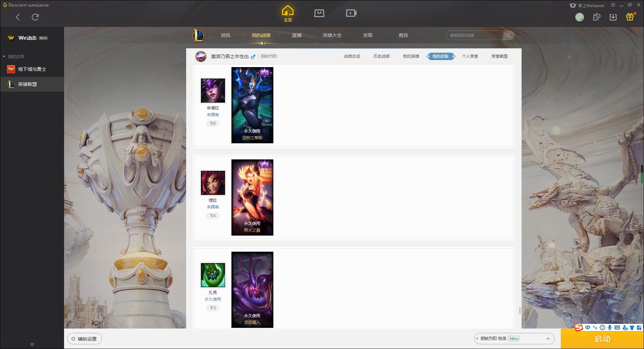This screenshot has width=644, height=349.
Task: Click the League of Legends logo
Action: pyautogui.click(x=198, y=35)
